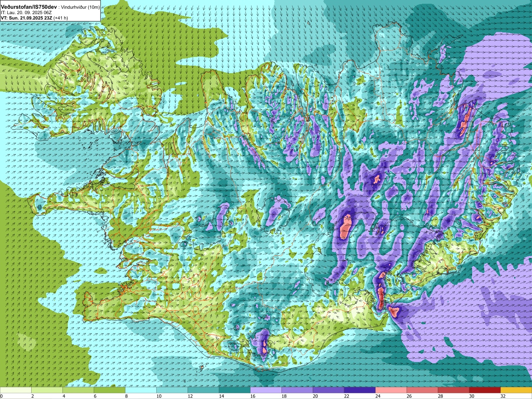Select the olive green 6–8 legend swatch
Screen dimensions: 532x399
pyautogui.click(x=109, y=390)
